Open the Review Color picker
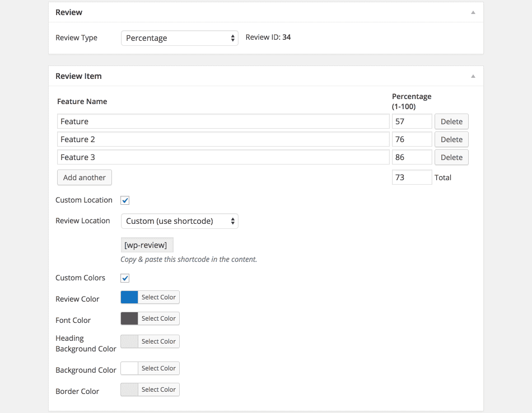 tap(160, 297)
